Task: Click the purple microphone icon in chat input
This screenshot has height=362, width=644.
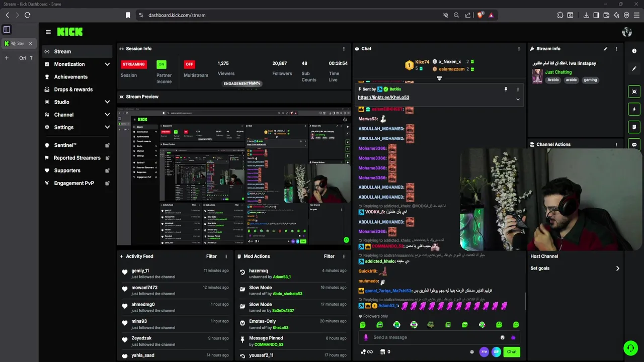Action: coord(366,337)
